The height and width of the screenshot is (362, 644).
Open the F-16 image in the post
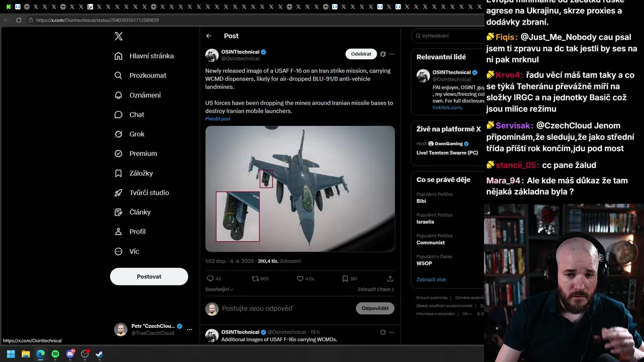tap(300, 189)
